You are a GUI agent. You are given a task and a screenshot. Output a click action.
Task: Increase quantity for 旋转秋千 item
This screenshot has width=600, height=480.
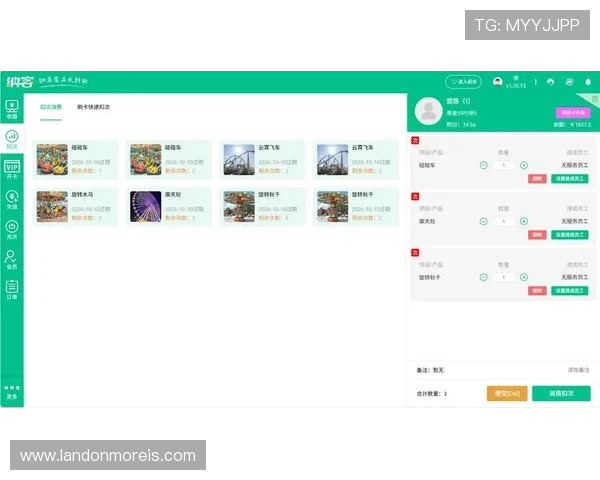[524, 277]
